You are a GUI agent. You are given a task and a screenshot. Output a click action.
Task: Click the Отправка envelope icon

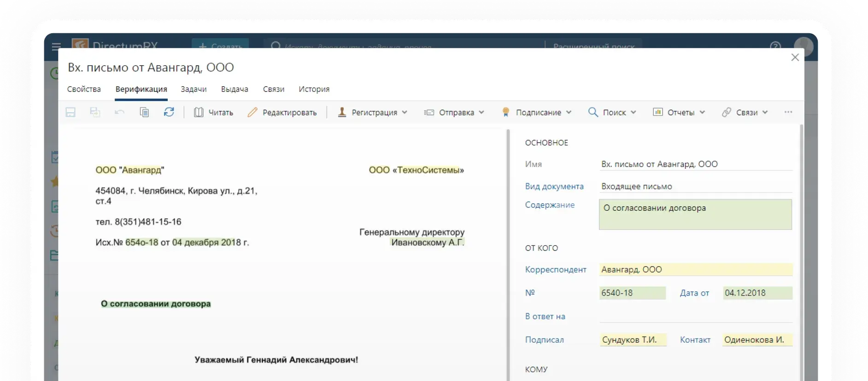[429, 112]
